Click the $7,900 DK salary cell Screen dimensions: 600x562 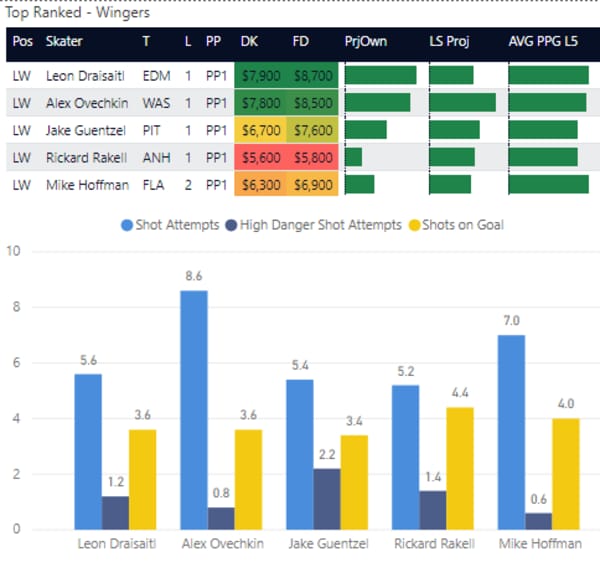click(x=261, y=76)
